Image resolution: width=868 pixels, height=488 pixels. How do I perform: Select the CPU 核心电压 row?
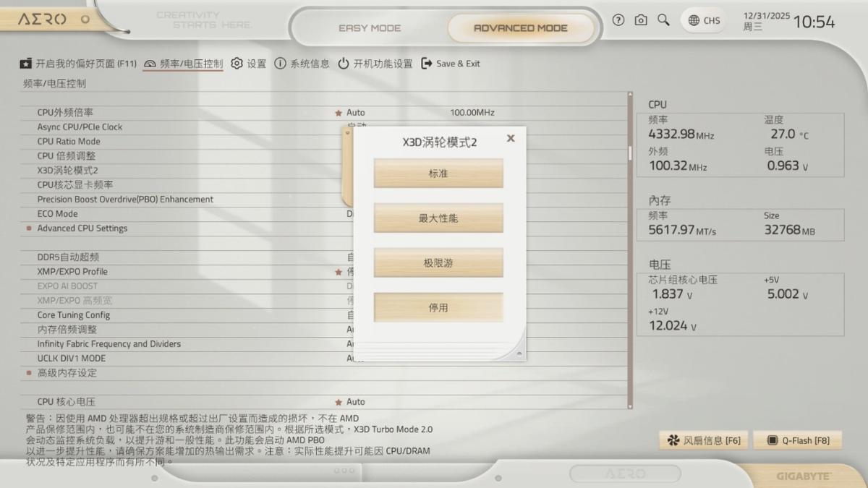pos(324,402)
